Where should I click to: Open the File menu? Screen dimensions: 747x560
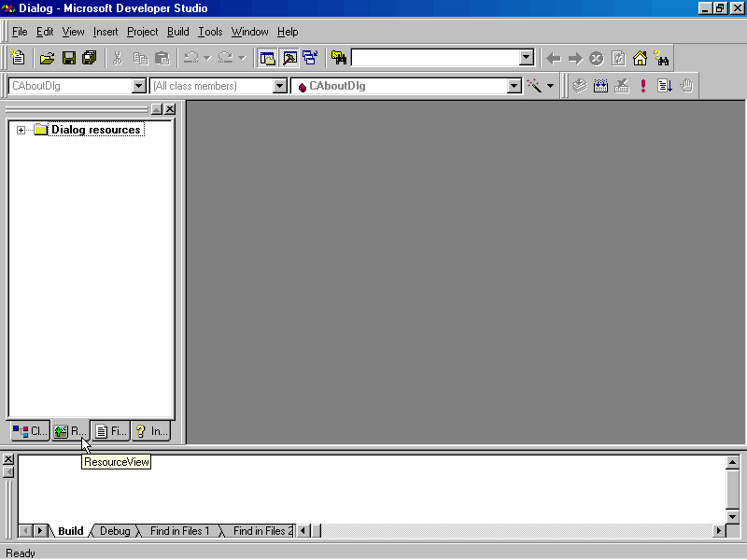tap(20, 32)
